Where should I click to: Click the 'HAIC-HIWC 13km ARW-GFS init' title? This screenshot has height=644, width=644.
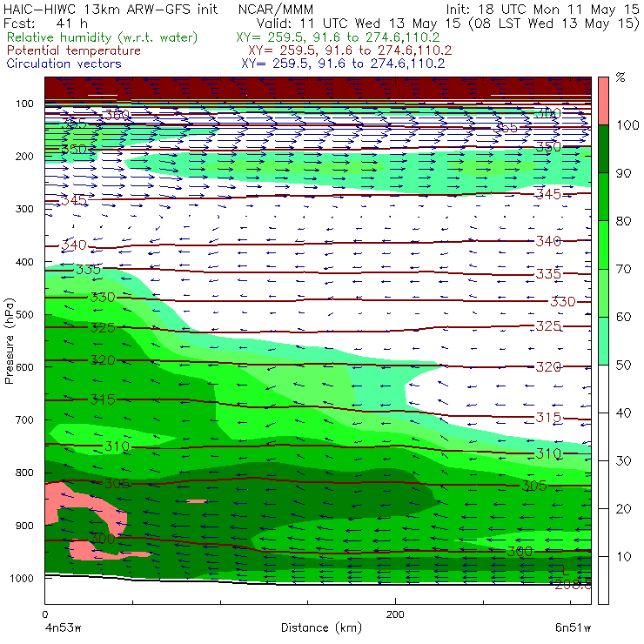coord(111,9)
